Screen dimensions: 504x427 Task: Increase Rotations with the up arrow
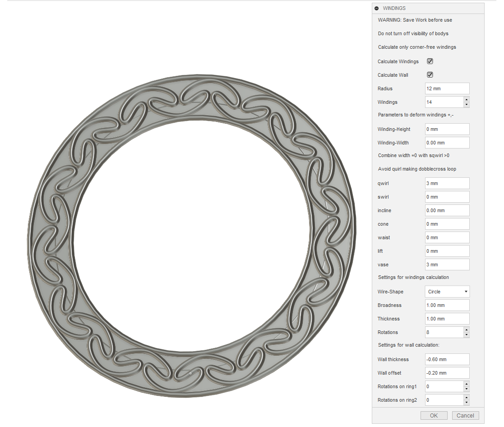pyautogui.click(x=467, y=330)
